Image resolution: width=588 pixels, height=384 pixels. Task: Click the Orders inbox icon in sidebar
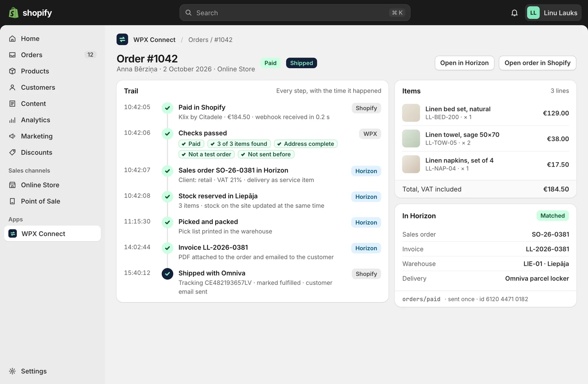coord(12,55)
